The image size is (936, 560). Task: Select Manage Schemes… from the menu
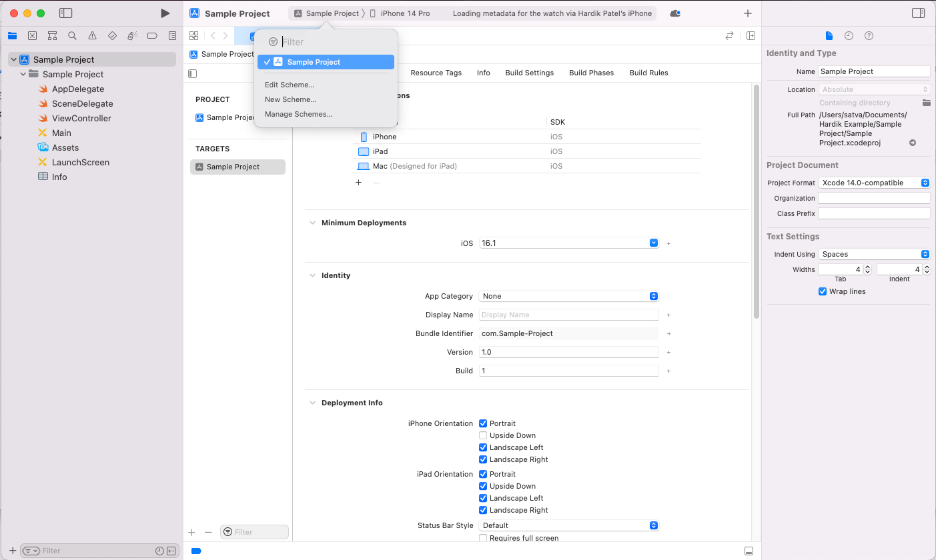[x=298, y=114]
